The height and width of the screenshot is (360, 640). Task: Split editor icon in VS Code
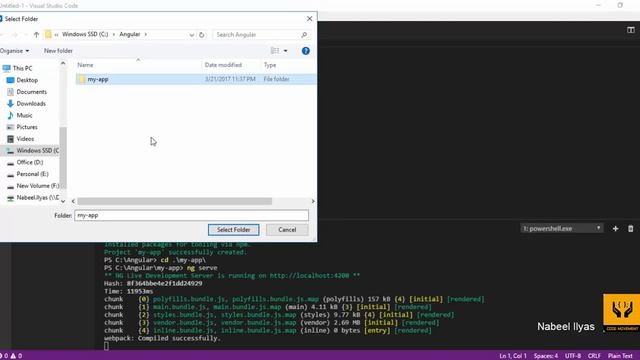[x=631, y=30]
